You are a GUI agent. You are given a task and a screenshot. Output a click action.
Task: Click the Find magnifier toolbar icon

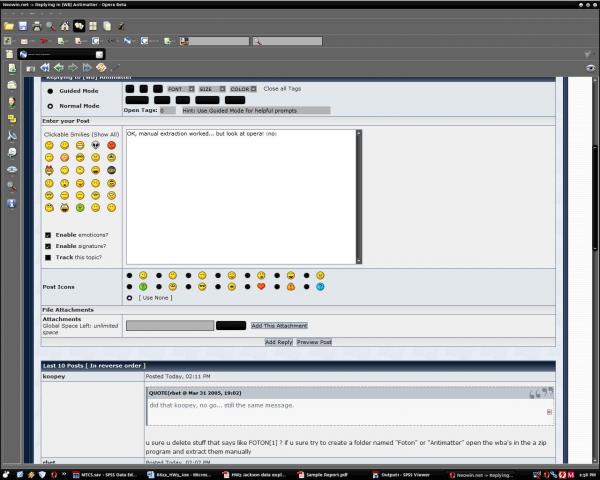click(51, 26)
